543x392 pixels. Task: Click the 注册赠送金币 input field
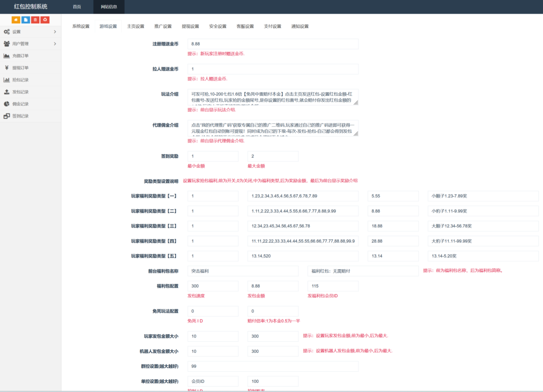point(273,44)
